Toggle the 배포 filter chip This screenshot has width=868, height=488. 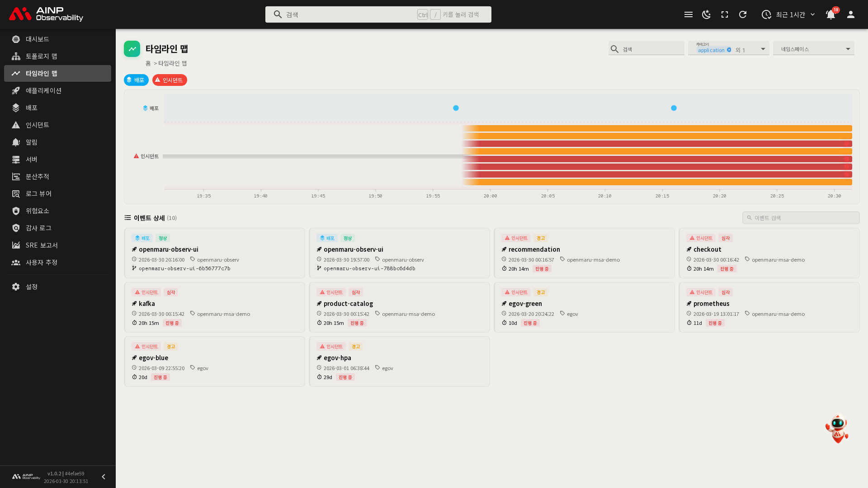click(x=136, y=80)
